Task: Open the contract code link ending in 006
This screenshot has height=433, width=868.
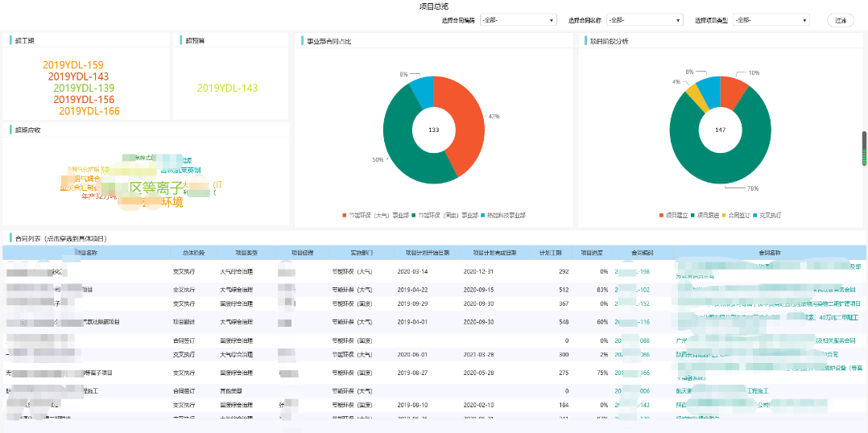Action: [x=632, y=391]
